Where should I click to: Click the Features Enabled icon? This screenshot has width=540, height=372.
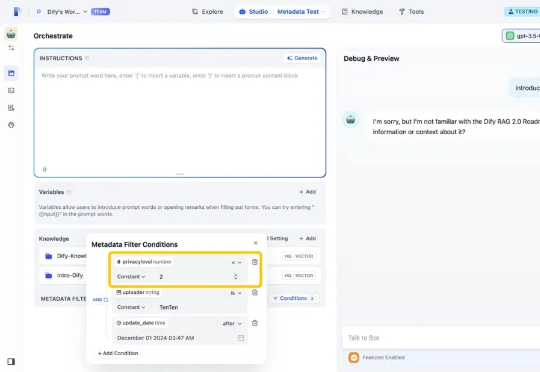353,358
